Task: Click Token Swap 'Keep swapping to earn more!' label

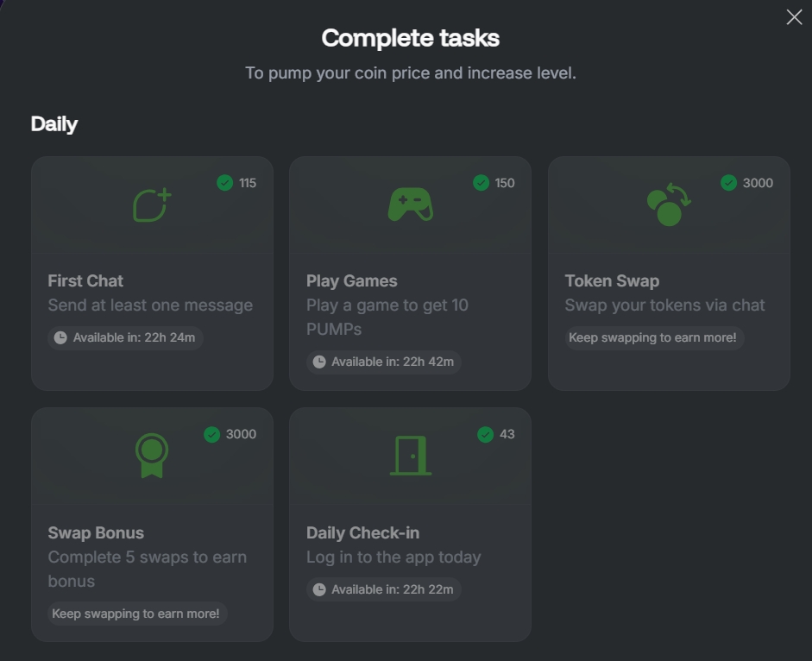Action: [x=654, y=337]
